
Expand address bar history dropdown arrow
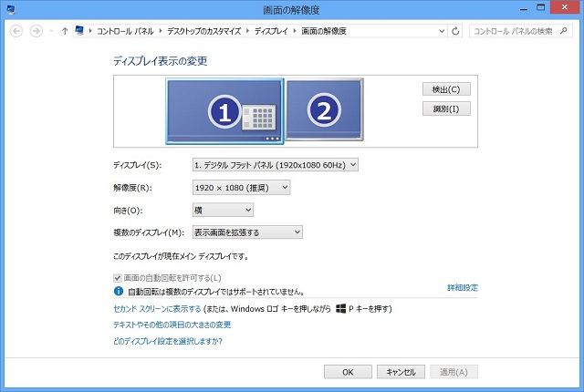coord(442,31)
